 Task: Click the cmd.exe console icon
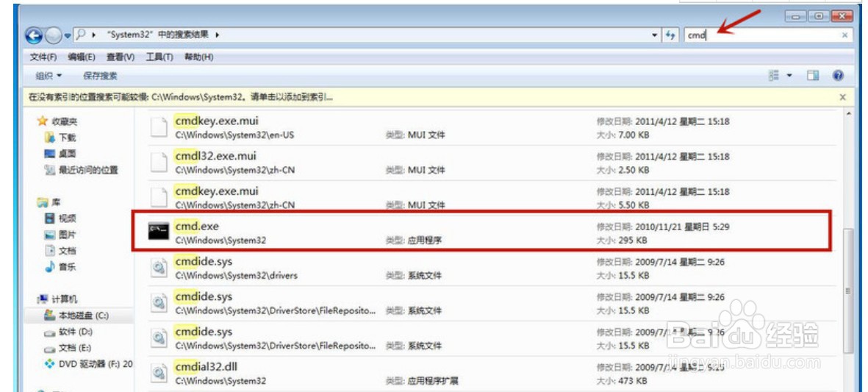[x=158, y=232]
